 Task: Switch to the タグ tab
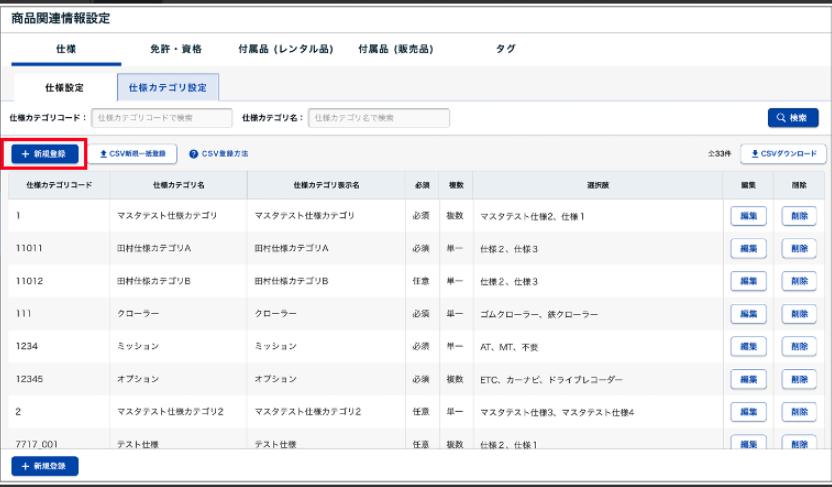506,49
